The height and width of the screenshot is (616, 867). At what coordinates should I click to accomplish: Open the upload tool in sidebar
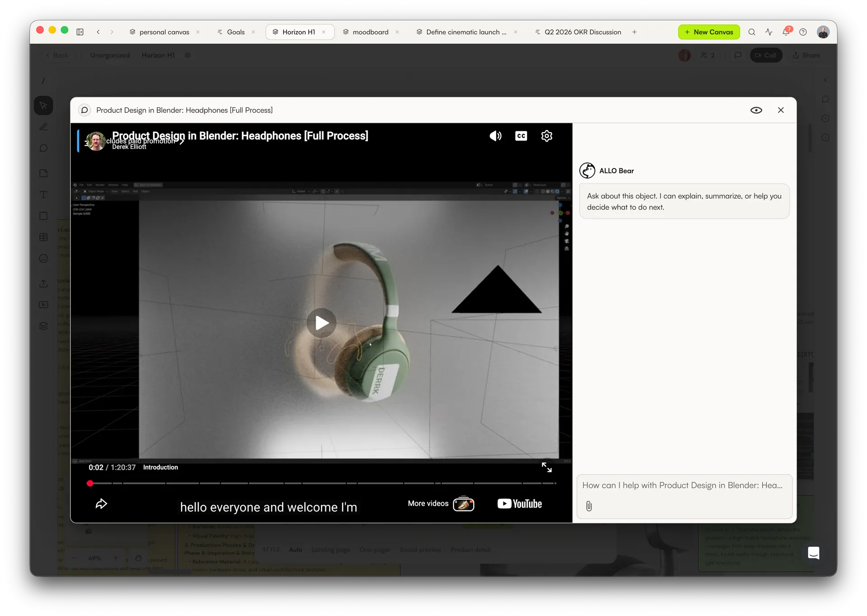[x=43, y=283]
